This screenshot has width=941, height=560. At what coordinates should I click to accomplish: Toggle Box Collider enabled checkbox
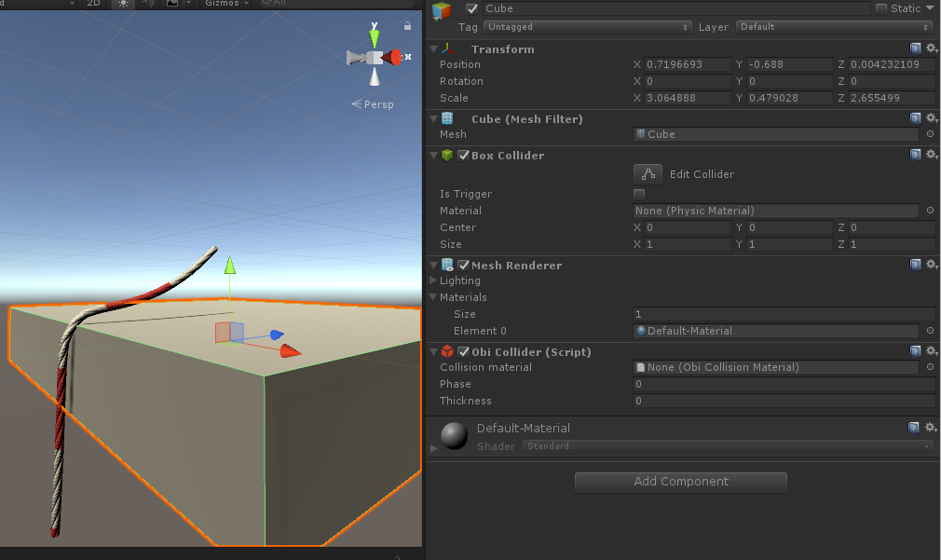click(x=463, y=156)
